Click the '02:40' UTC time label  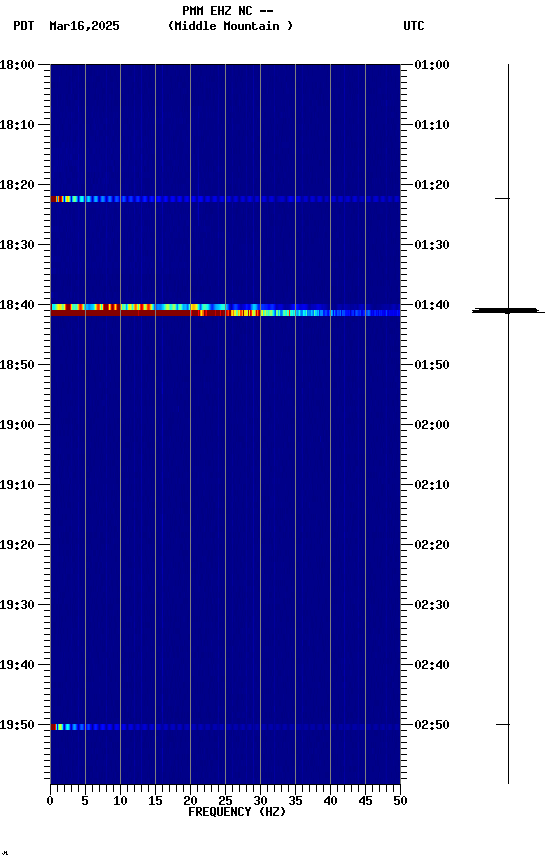tap(432, 665)
